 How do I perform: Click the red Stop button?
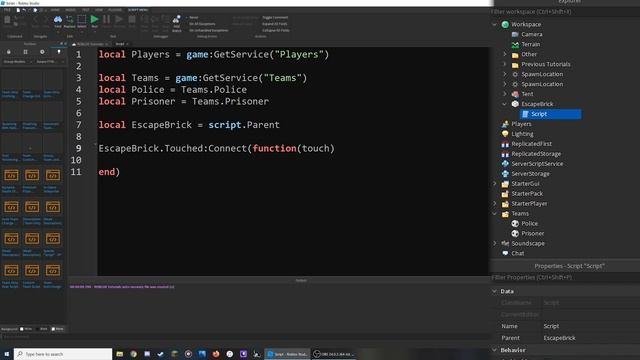(x=132, y=20)
